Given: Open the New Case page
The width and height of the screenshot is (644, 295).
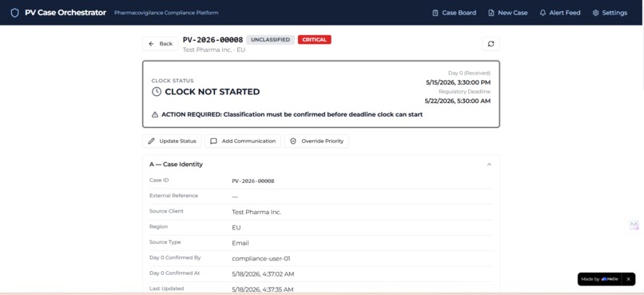Looking at the screenshot, I should point(507,13).
